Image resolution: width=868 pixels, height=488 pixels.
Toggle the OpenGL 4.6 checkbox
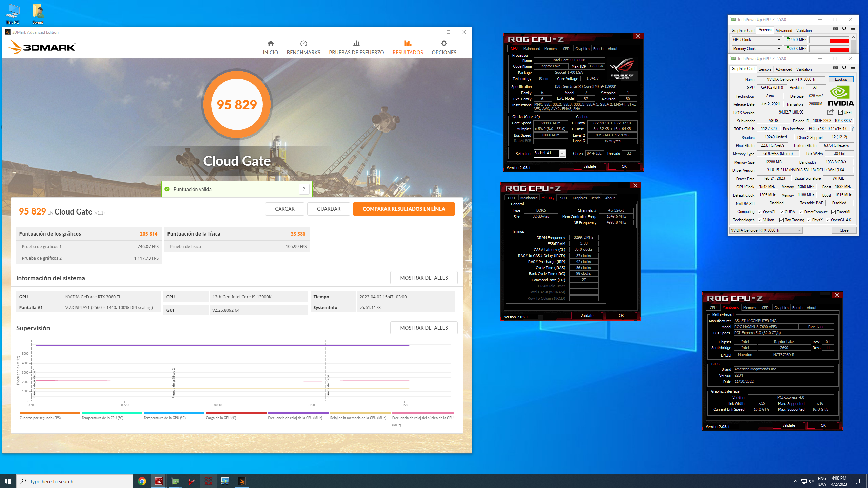coord(828,220)
